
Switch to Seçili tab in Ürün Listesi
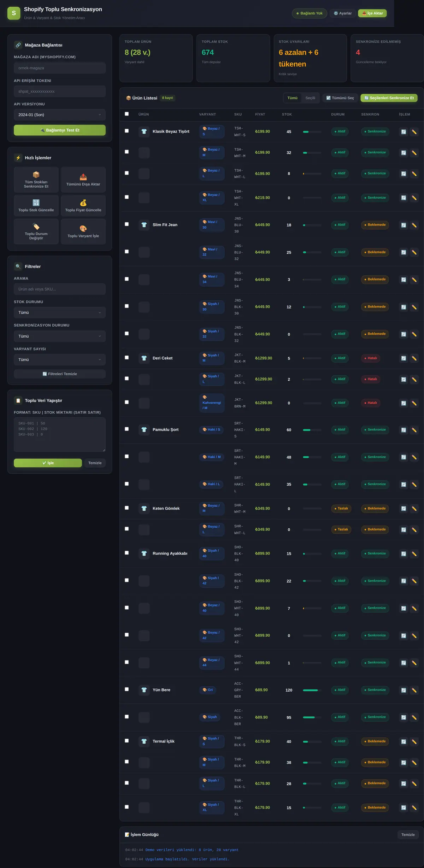click(310, 98)
